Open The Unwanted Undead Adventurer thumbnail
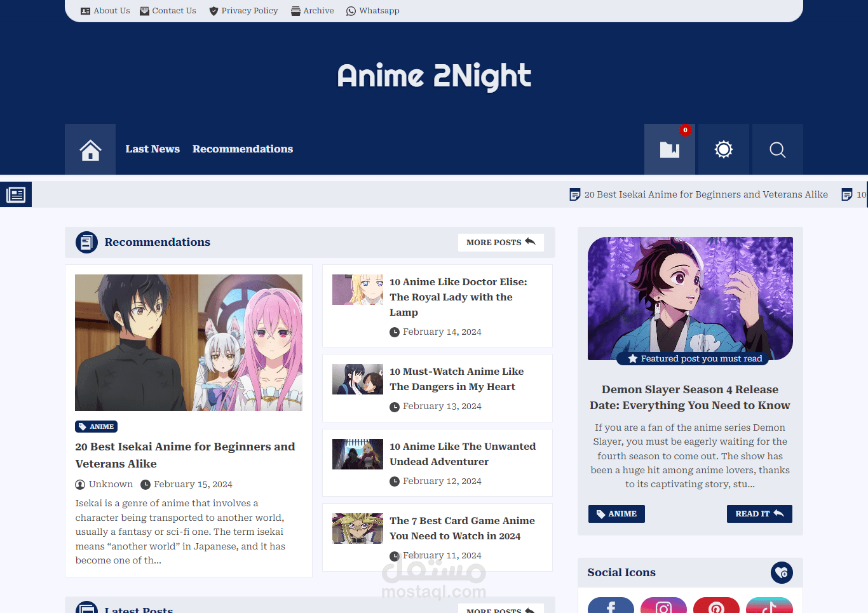Screen dimensions: 868x613 (x=358, y=454)
